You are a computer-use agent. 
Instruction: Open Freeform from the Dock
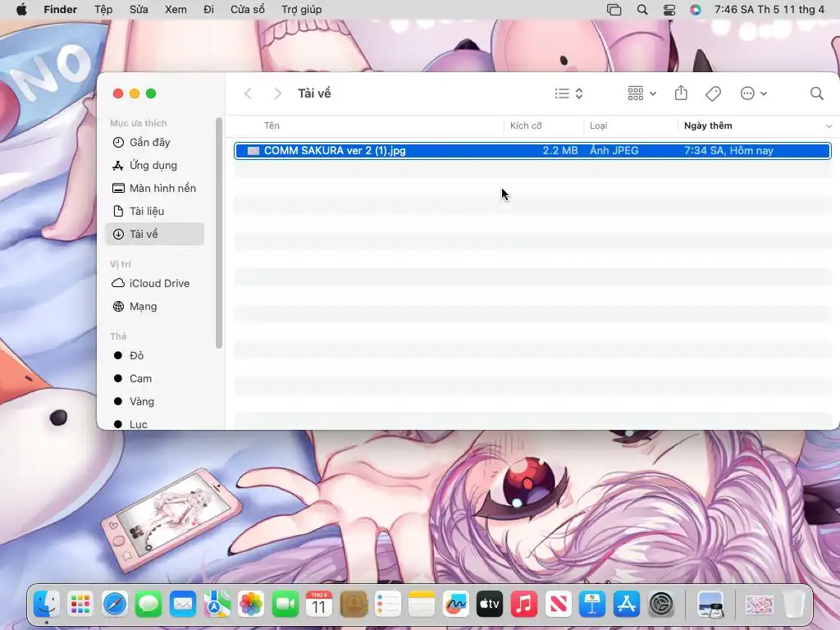tap(456, 605)
